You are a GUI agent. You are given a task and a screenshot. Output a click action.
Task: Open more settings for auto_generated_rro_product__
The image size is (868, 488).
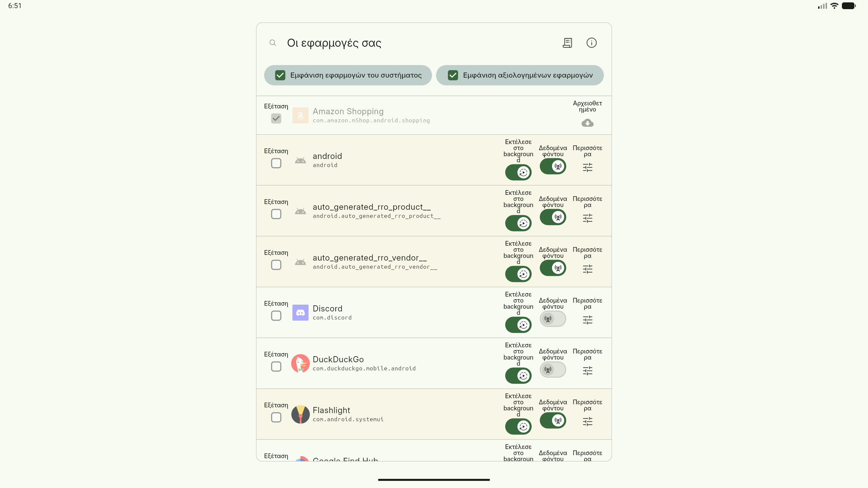click(x=587, y=218)
